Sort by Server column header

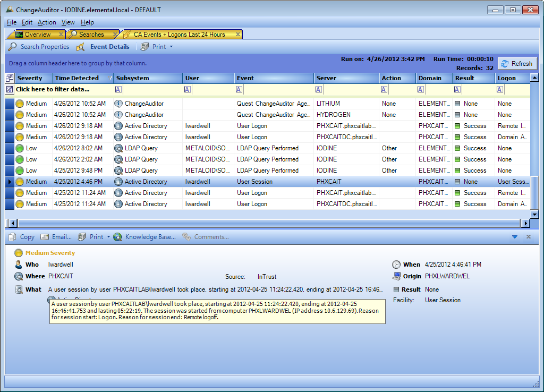pyautogui.click(x=346, y=78)
